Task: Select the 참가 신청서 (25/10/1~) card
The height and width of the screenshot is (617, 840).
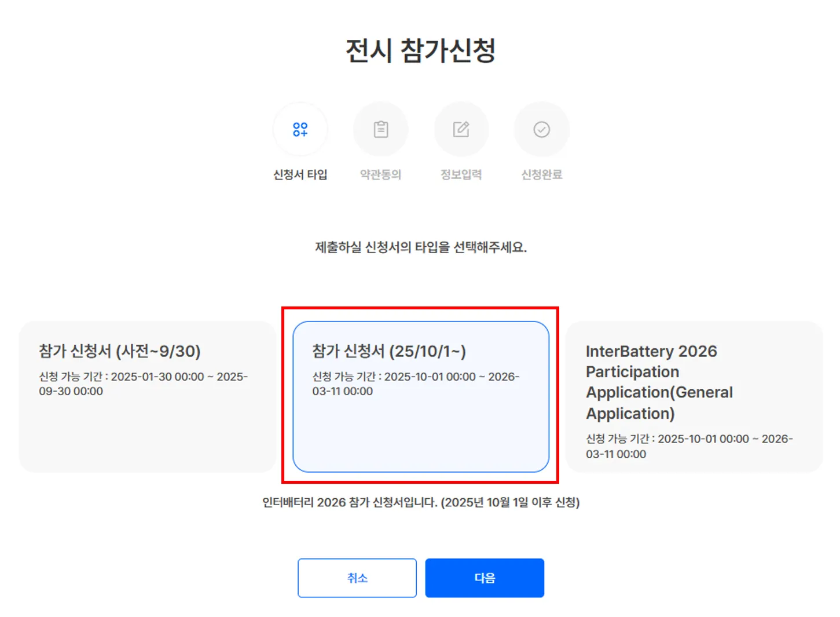Action: coord(421,397)
